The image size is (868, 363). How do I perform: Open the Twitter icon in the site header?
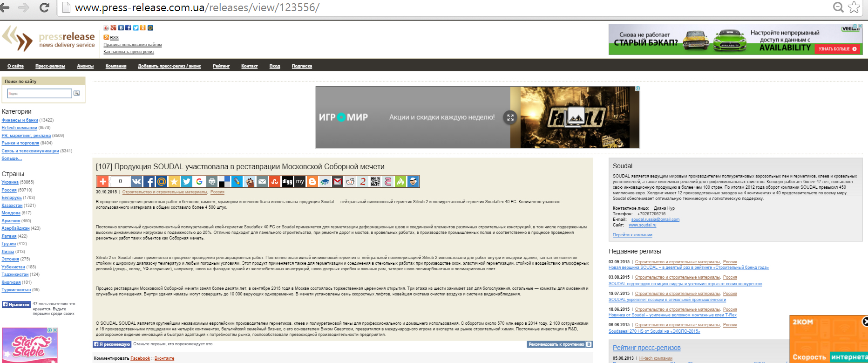[x=136, y=28]
